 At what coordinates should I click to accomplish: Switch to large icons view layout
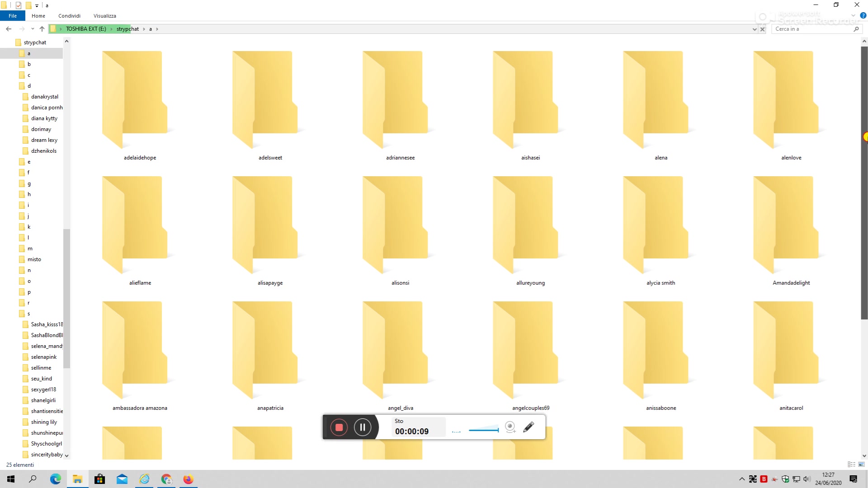tap(861, 465)
